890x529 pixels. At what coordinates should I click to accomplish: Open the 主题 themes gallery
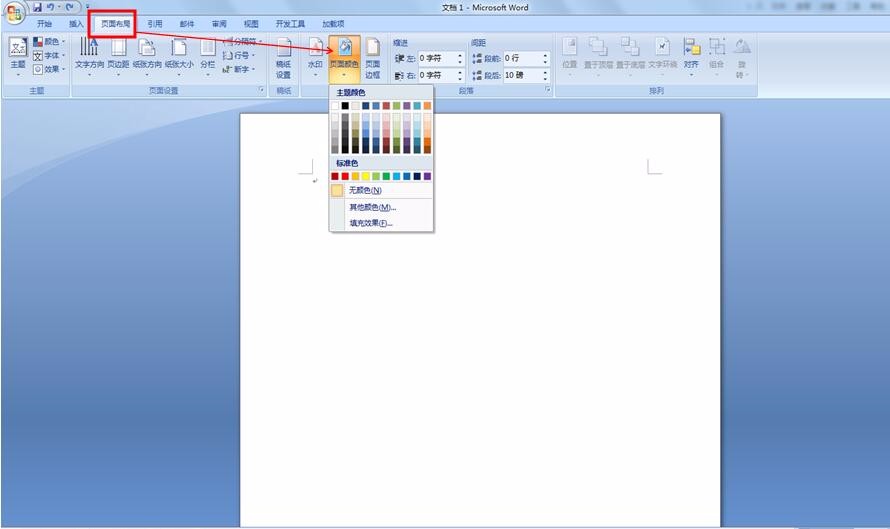[x=18, y=56]
